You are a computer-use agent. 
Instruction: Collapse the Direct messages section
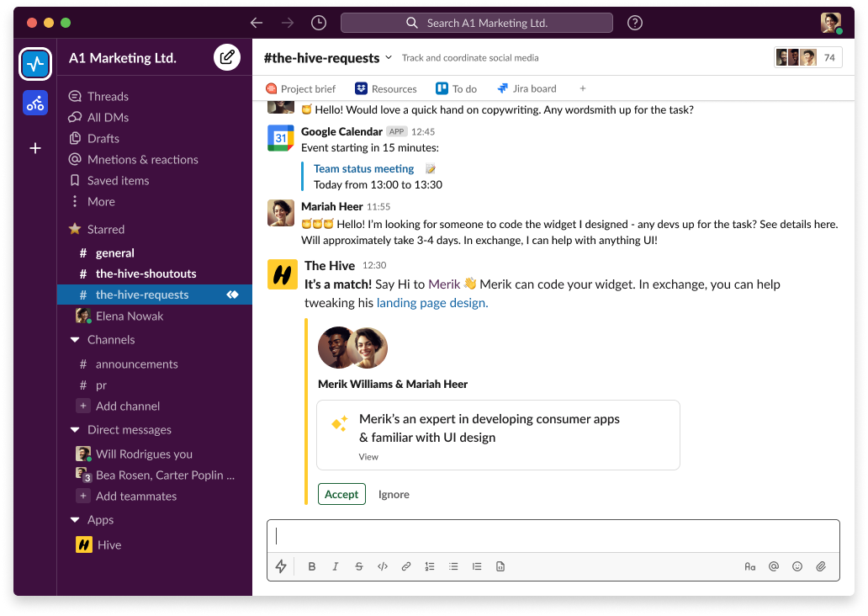coord(75,430)
